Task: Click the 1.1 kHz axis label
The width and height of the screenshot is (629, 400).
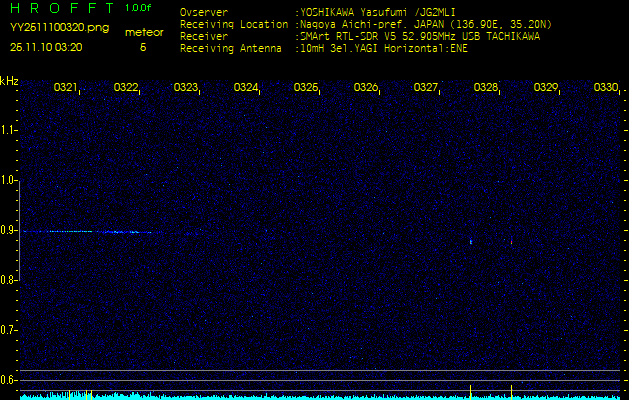Action: pyautogui.click(x=8, y=130)
